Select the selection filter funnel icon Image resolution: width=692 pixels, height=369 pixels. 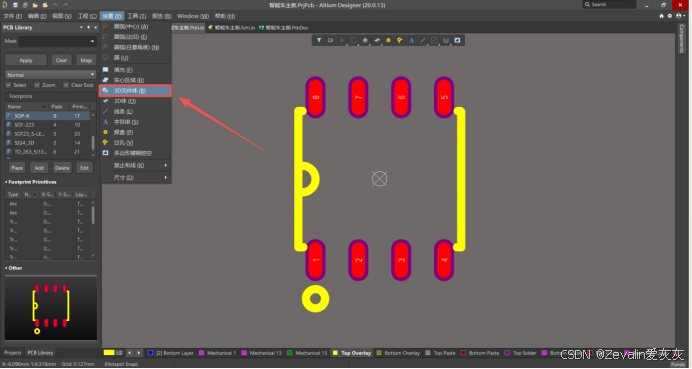click(x=319, y=40)
